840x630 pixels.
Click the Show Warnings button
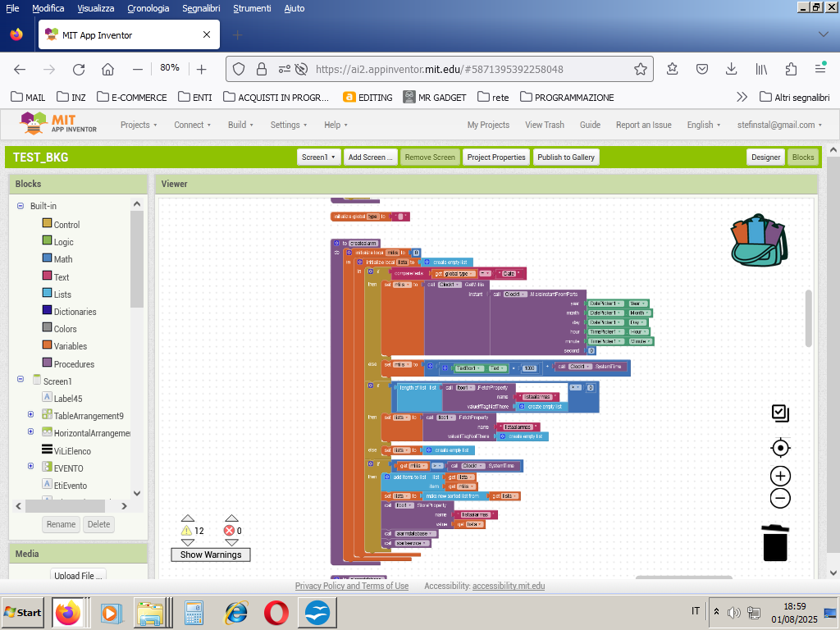(x=210, y=555)
